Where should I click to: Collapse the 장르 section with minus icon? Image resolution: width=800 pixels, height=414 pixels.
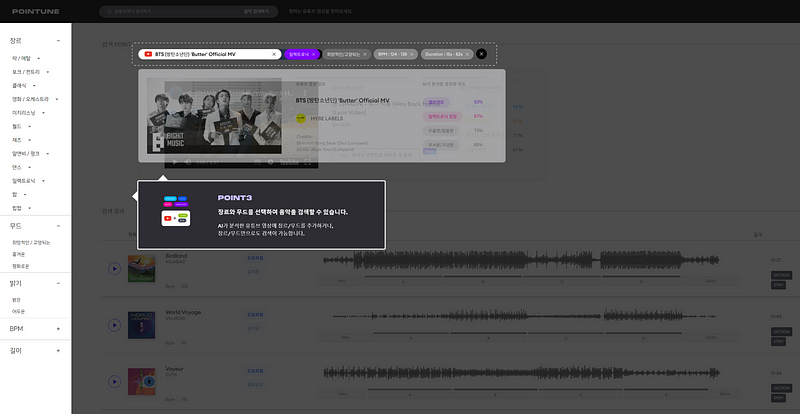tap(58, 40)
